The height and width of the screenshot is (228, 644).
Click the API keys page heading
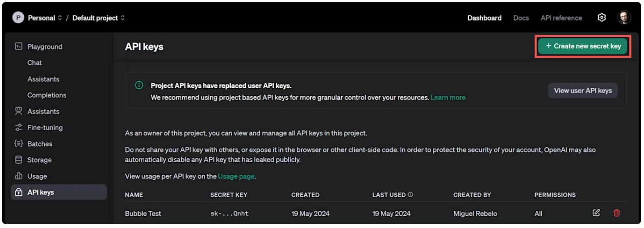pos(144,47)
